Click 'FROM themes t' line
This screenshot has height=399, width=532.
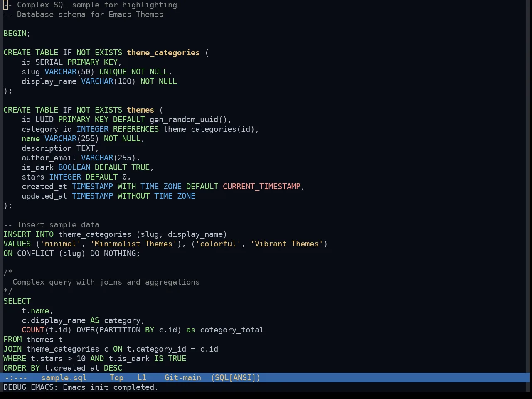tap(33, 340)
